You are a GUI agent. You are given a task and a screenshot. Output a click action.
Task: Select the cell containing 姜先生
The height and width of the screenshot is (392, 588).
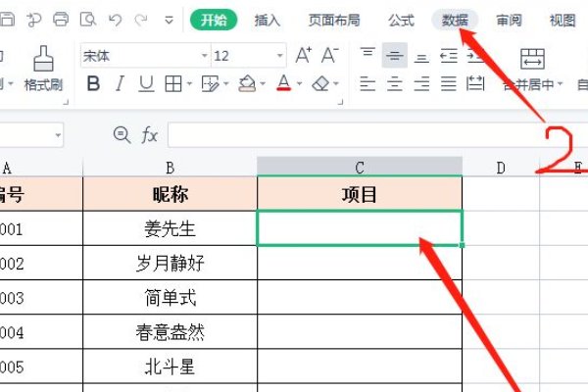(x=170, y=228)
